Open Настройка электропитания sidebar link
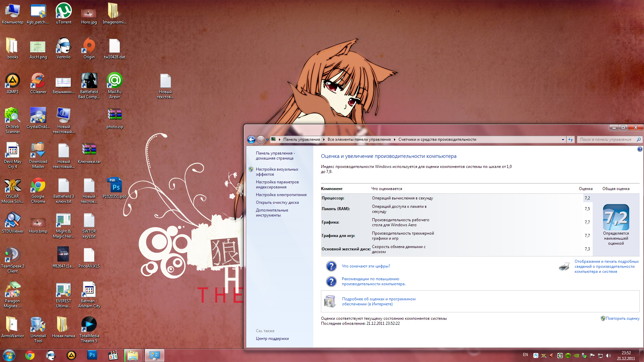This screenshot has height=362, width=644. point(281,195)
